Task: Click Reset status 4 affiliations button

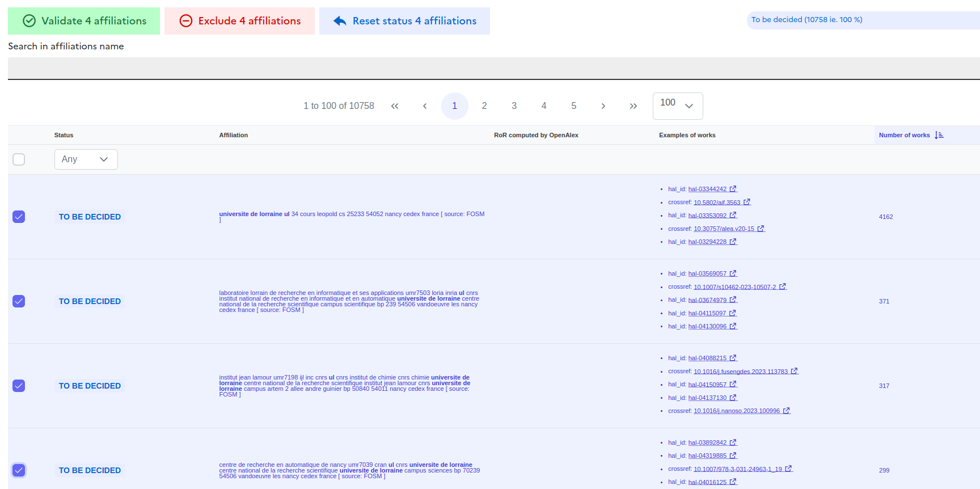Action: point(404,21)
